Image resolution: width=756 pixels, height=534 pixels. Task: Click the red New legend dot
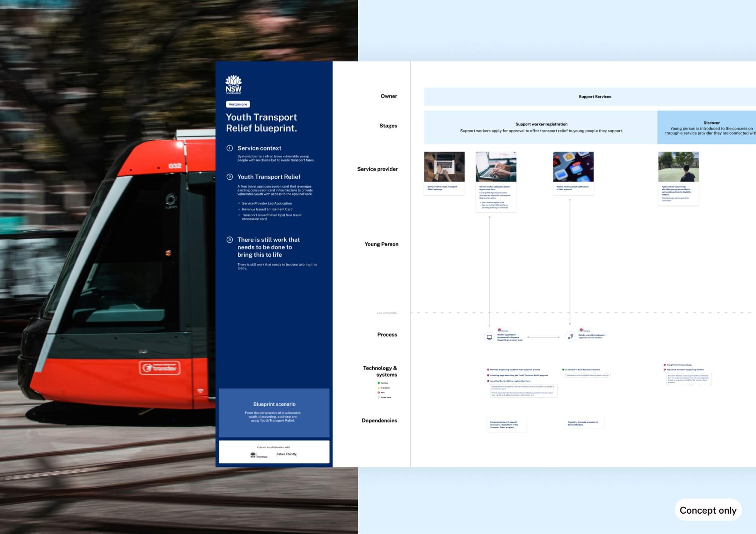pos(378,393)
